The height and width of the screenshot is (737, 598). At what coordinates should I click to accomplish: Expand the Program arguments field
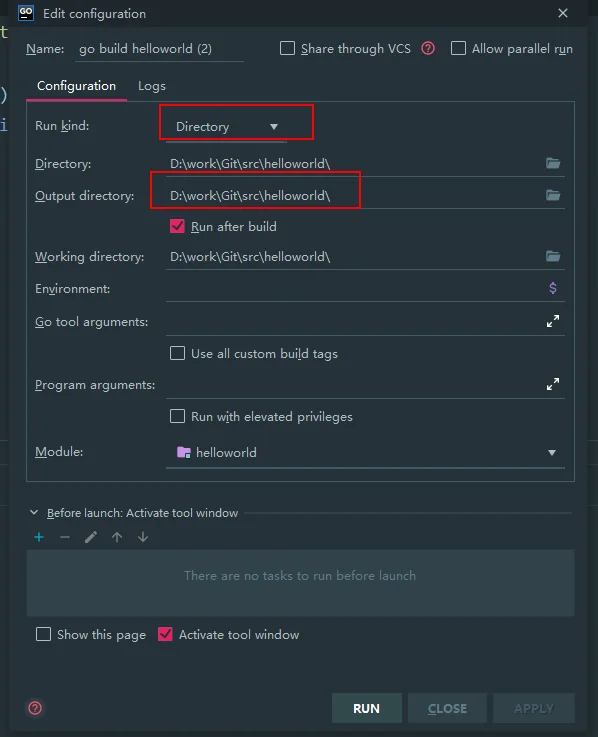pos(553,384)
